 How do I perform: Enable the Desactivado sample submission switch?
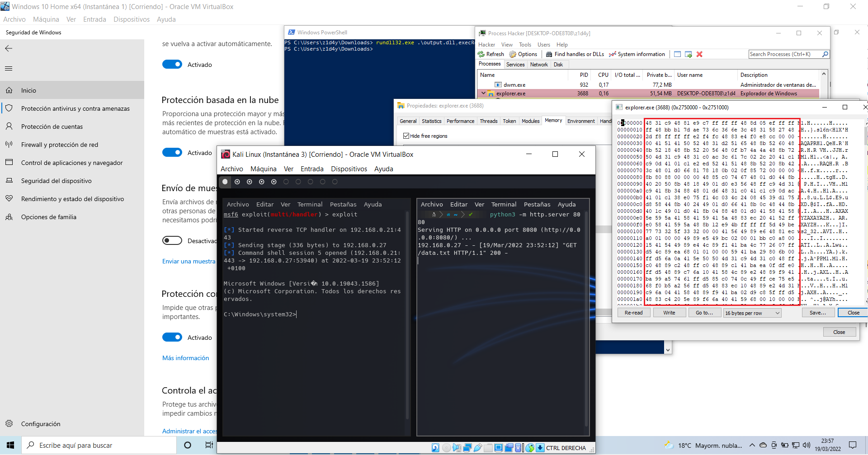tap(172, 240)
